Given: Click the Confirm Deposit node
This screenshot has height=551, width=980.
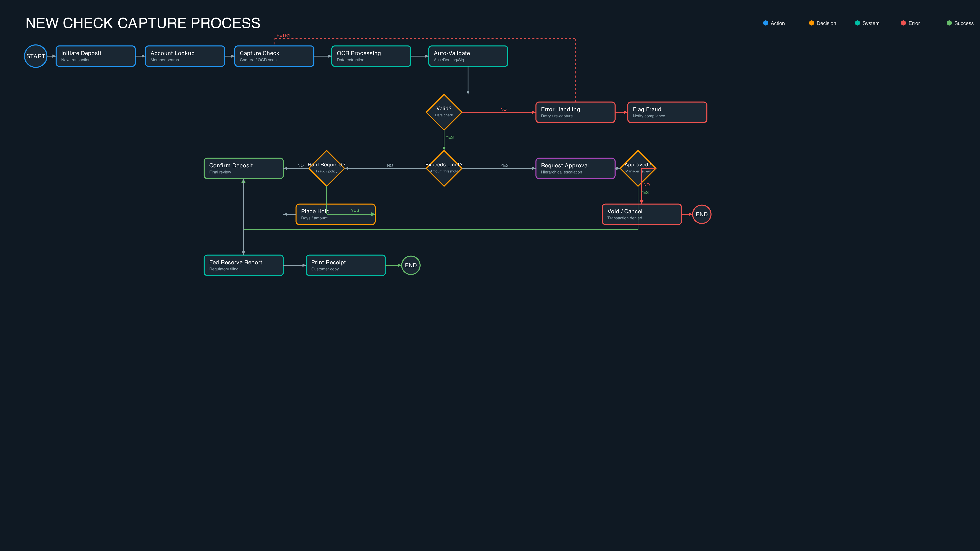Looking at the screenshot, I should click(x=244, y=168).
